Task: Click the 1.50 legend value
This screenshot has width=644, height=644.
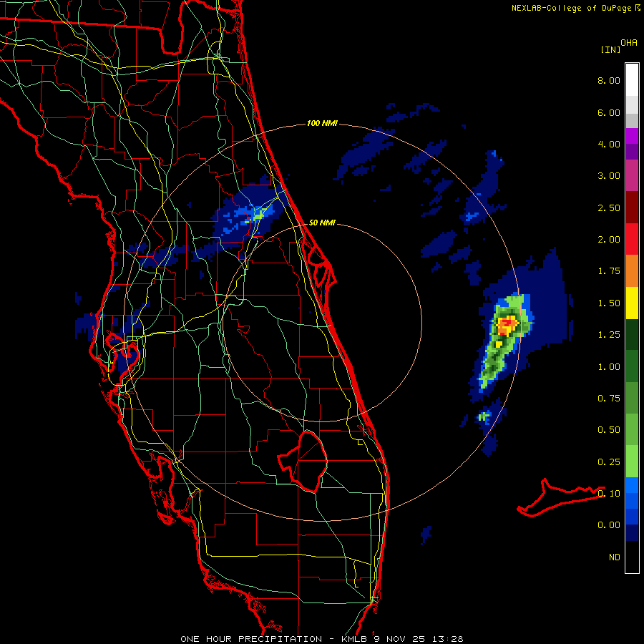Action: click(609, 303)
